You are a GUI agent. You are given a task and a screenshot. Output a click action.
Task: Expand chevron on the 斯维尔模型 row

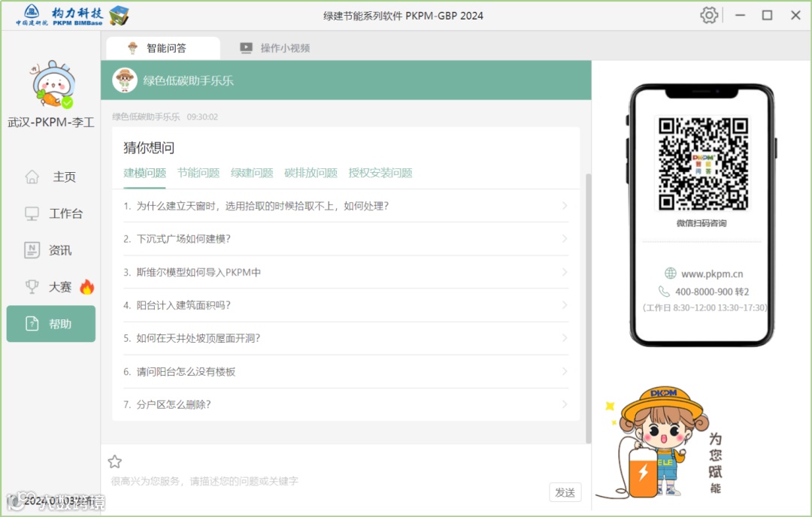[x=565, y=272]
